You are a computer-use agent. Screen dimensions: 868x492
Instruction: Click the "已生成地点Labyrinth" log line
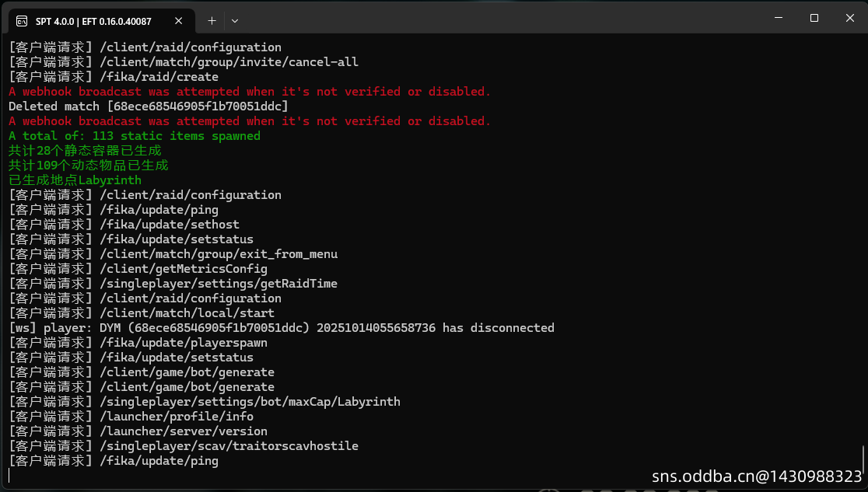point(75,180)
